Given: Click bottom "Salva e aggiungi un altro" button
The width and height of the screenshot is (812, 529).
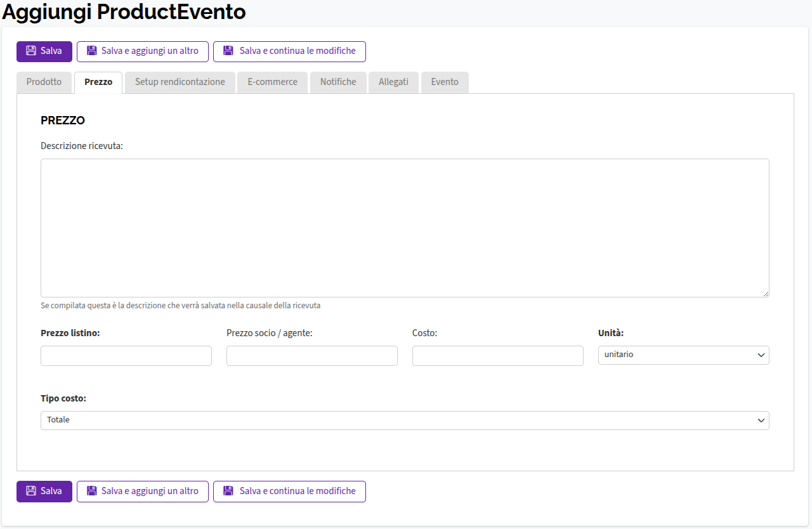Looking at the screenshot, I should pyautogui.click(x=143, y=492).
